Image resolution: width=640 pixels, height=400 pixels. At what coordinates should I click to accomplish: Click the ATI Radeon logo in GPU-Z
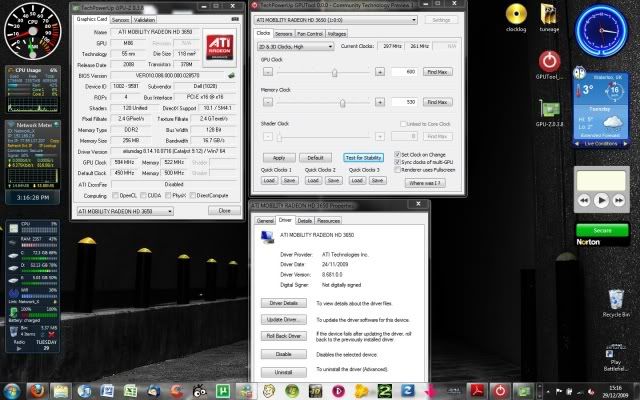[220, 48]
